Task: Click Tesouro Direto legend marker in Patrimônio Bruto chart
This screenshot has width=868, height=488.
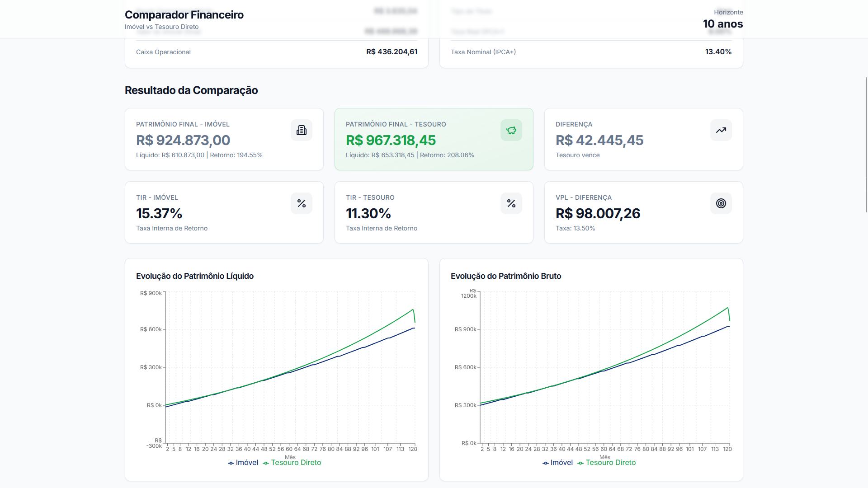Action: [580, 463]
